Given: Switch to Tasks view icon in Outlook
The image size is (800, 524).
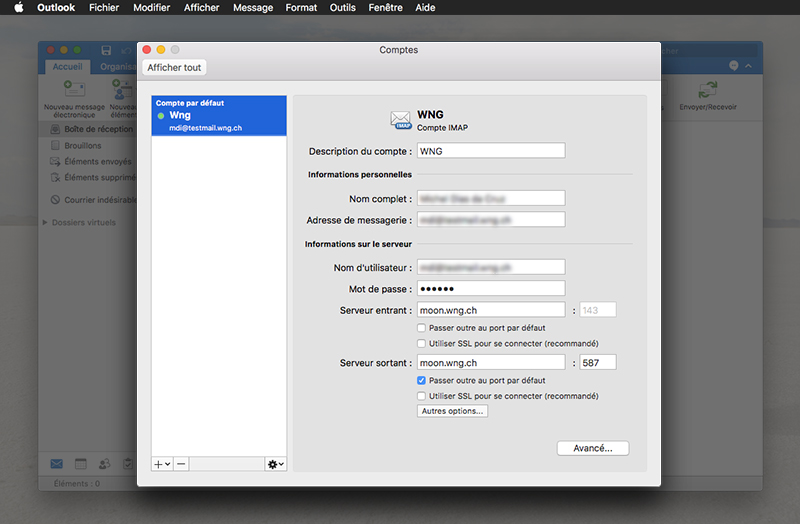Looking at the screenshot, I should [x=128, y=464].
